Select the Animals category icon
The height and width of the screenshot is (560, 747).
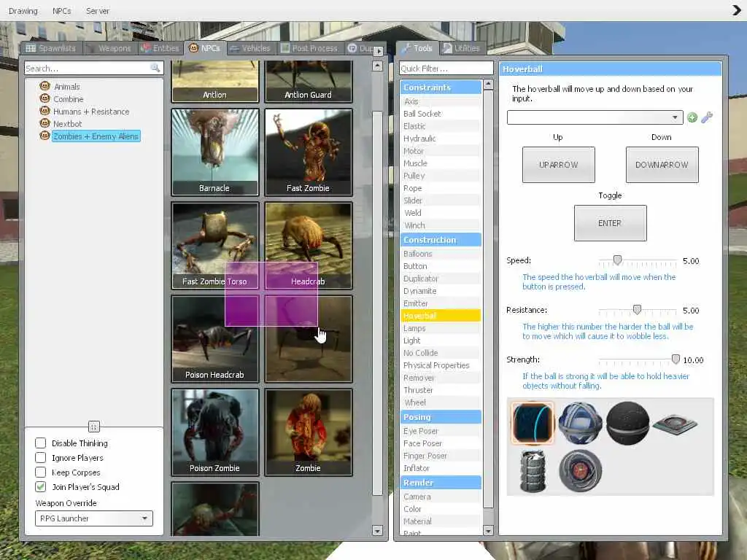click(44, 86)
